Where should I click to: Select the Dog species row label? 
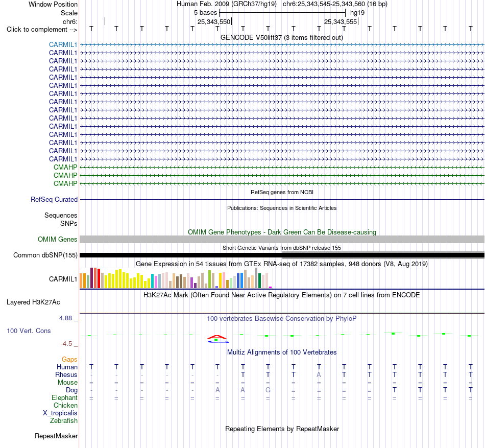click(x=71, y=390)
